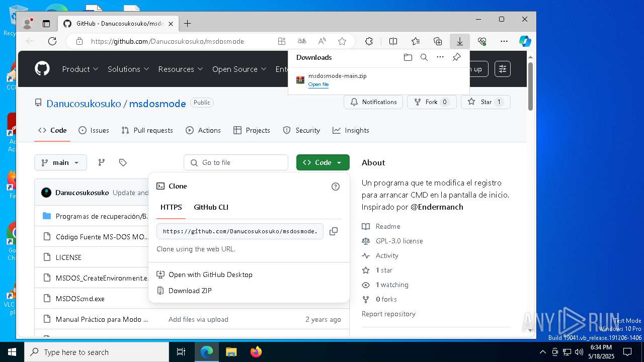Click the page vertical scrollbar
The height and width of the screenshot is (362, 644).
pyautogui.click(x=530, y=86)
